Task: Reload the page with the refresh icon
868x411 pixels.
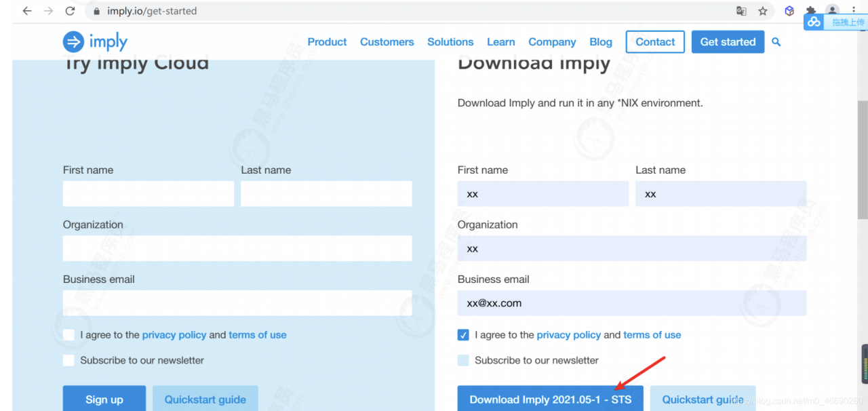Action: click(70, 11)
